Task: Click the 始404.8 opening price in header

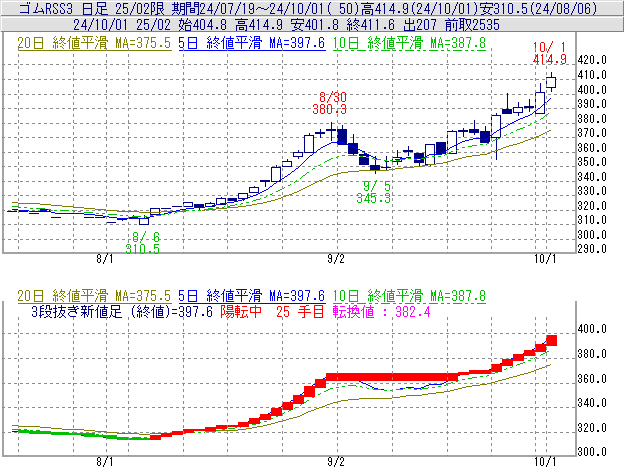Action: [x=203, y=25]
